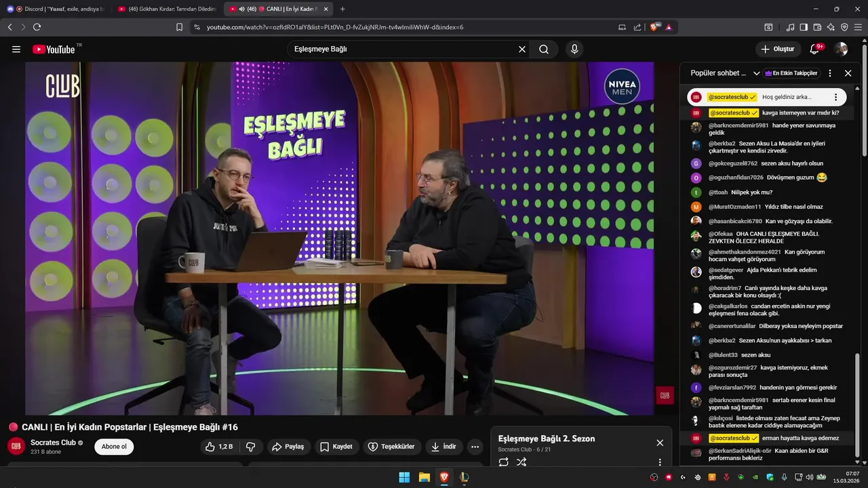Like the video with 1,2 B

[x=220, y=447]
